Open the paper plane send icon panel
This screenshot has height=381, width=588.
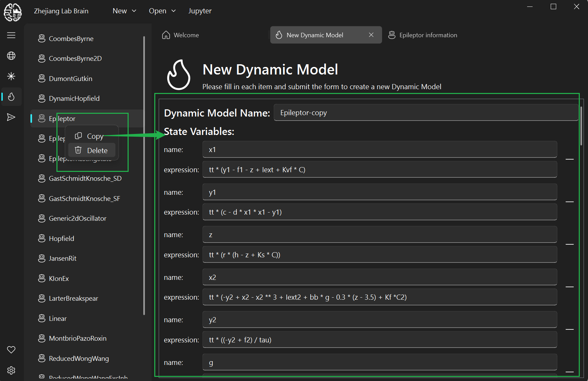pyautogui.click(x=11, y=117)
